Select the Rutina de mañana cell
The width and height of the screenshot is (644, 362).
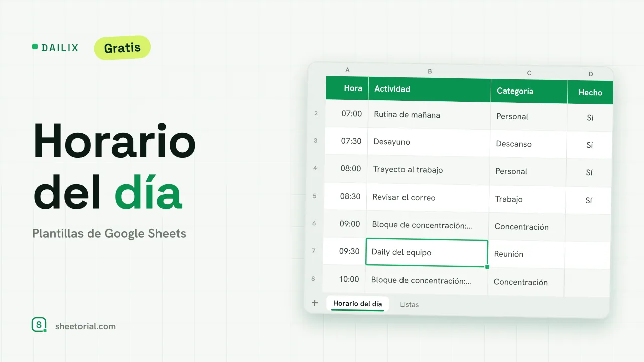(429, 115)
